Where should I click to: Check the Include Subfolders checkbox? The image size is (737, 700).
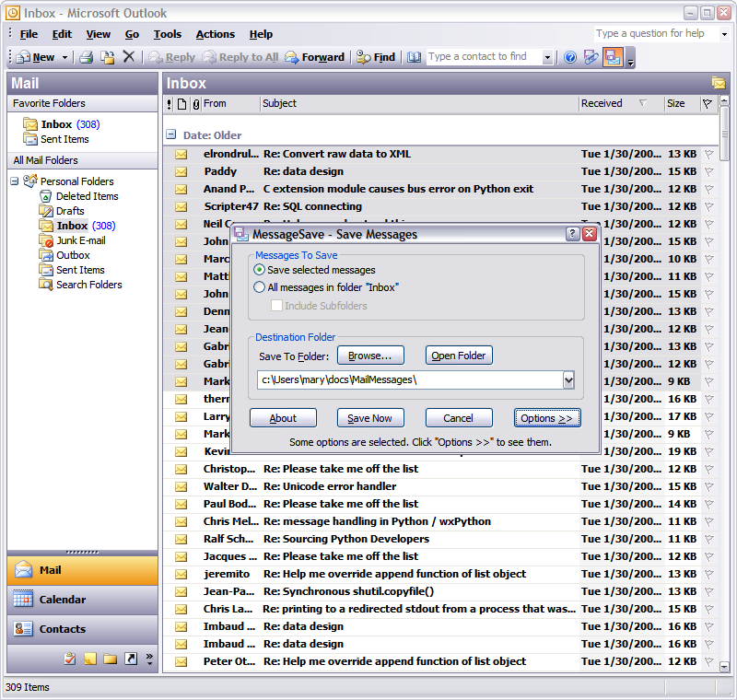(x=276, y=306)
